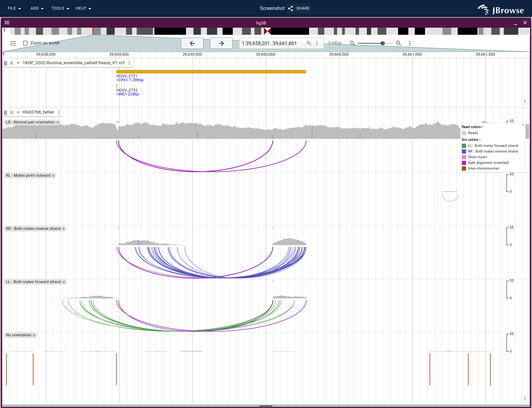532x408 pixels.
Task: Open the FILE menu
Action: point(14,8)
